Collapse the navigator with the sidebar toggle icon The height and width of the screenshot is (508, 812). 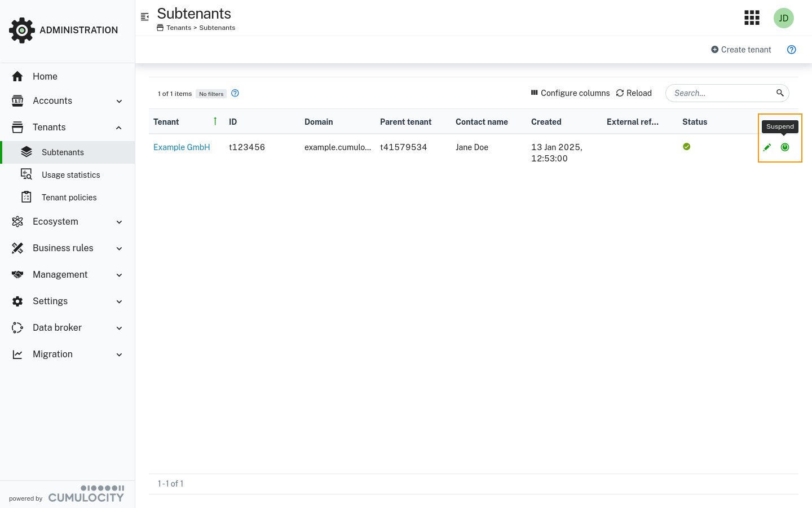point(145,17)
